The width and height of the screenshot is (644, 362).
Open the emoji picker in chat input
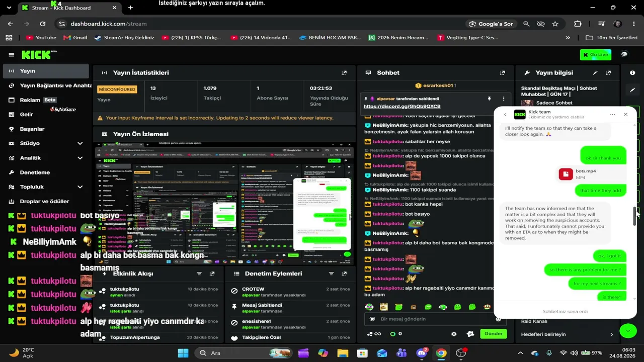tap(498, 319)
